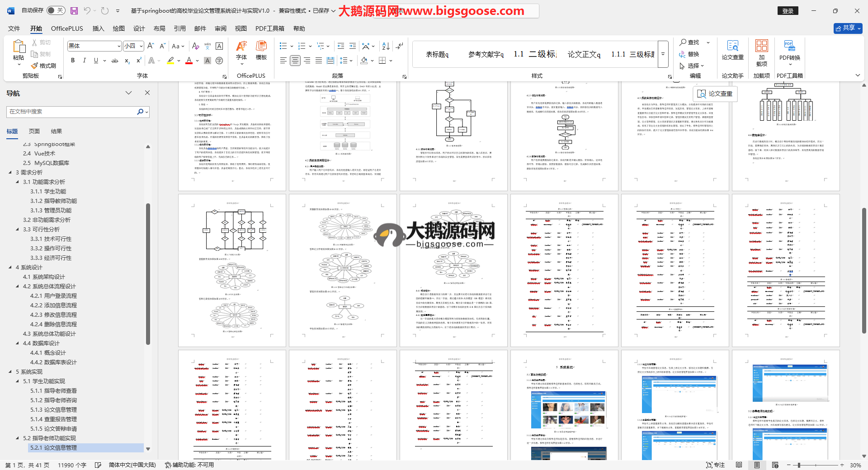Viewport: 868px width, 470px height.
Task: Click the Sort (A-Z) icon
Action: (x=386, y=46)
